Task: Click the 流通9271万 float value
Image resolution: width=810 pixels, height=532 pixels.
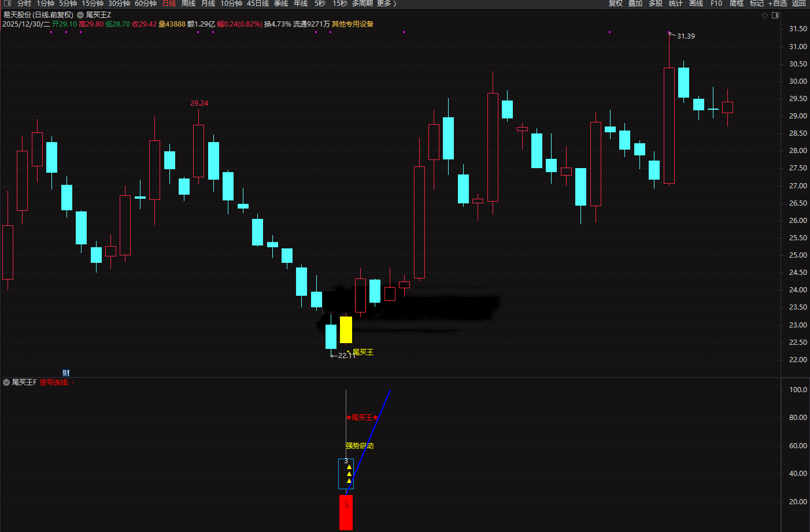Action: 312,24
